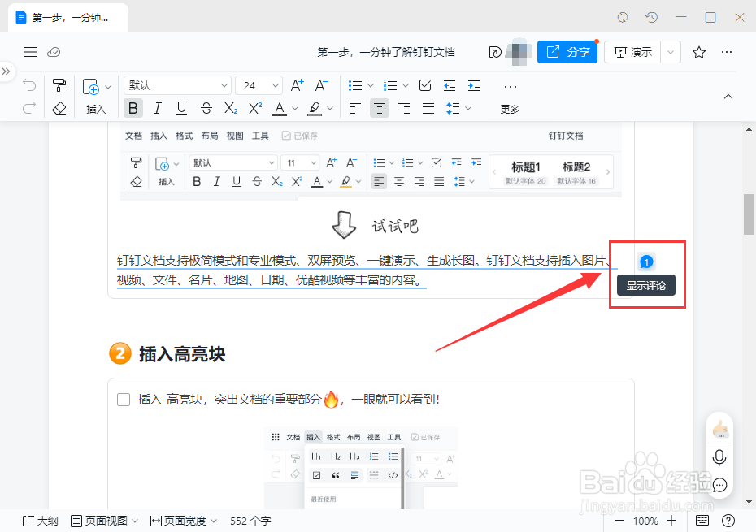756x532 pixels.
Task: Open the insert dropdown arrow
Action: (108, 87)
